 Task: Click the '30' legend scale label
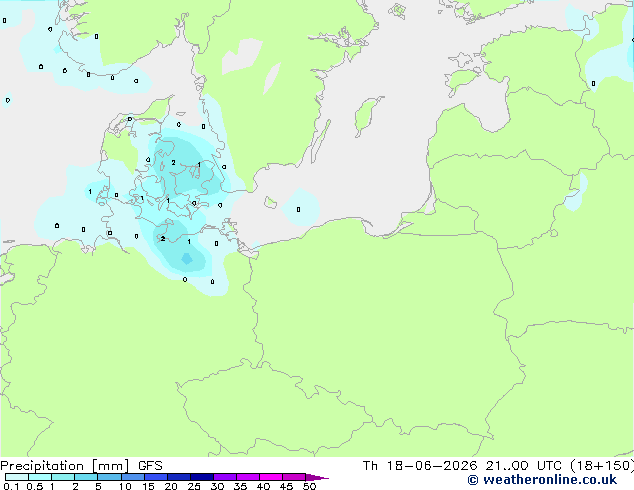[217, 486]
